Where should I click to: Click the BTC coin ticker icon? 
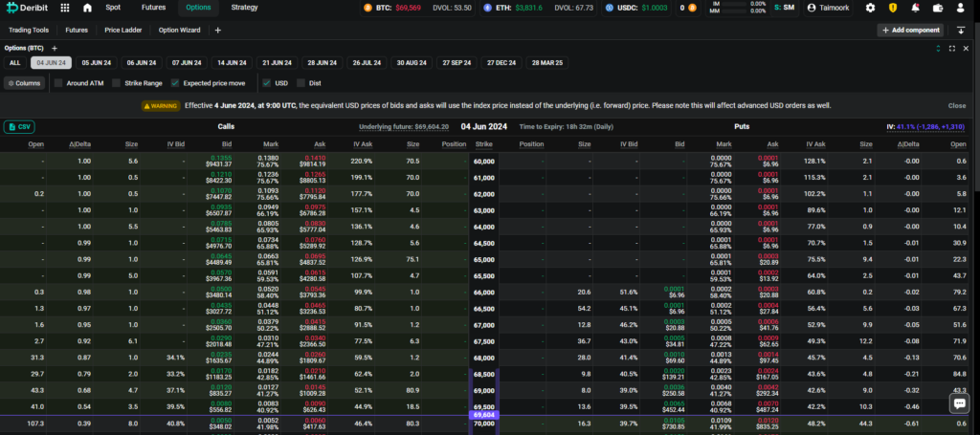tap(368, 8)
